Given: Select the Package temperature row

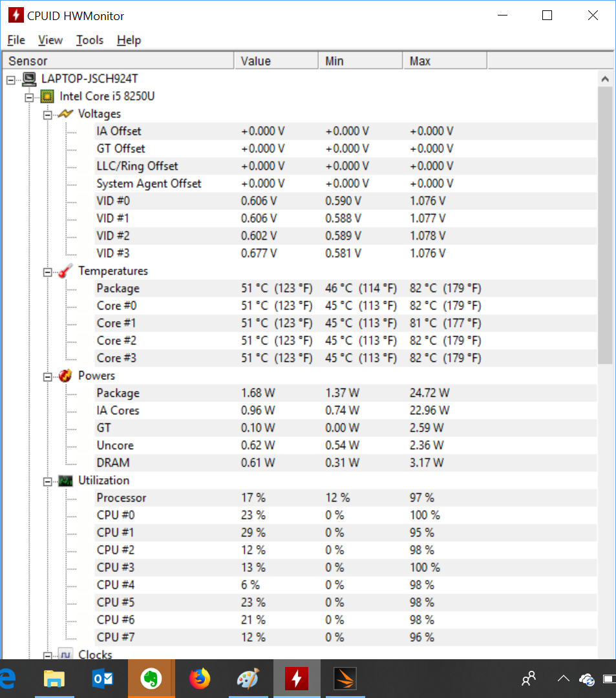Looking at the screenshot, I should tap(346, 288).
